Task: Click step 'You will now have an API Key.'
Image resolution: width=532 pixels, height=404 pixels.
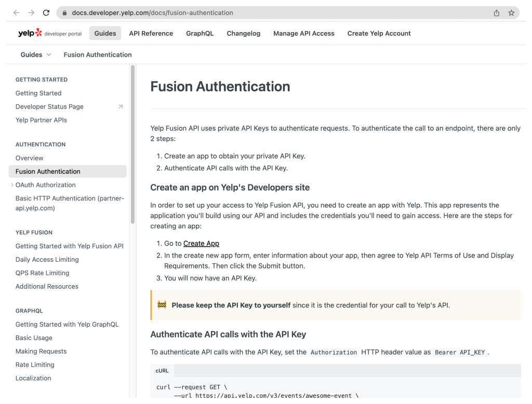Action: [x=210, y=278]
